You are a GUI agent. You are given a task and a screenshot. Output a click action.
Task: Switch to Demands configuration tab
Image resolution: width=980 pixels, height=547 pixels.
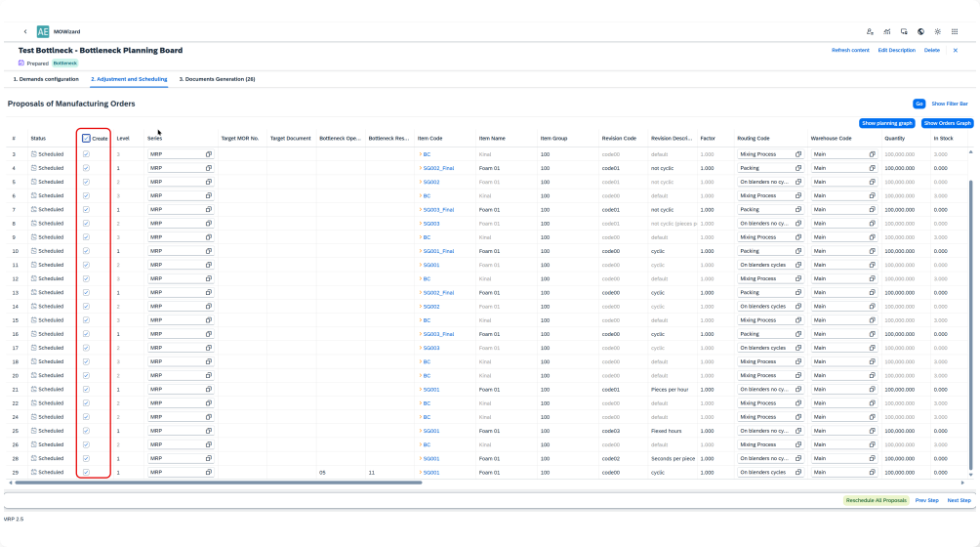point(46,78)
